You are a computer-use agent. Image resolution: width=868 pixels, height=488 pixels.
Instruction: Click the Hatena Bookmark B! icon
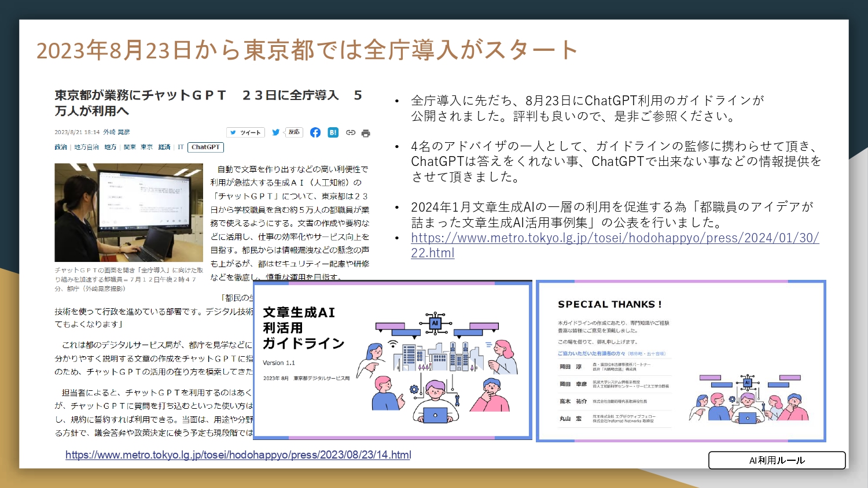coord(333,132)
